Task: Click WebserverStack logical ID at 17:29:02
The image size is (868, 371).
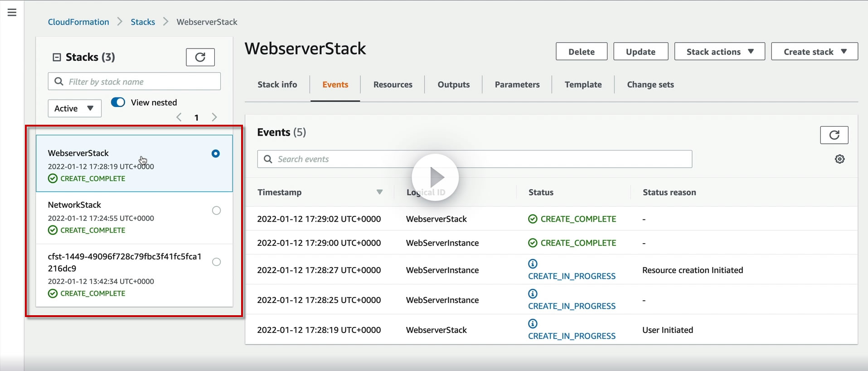Action: click(x=436, y=219)
